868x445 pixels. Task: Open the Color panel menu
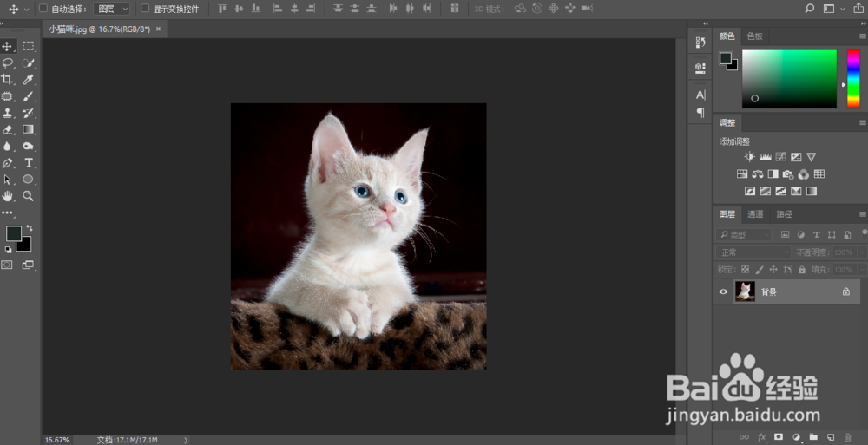pos(863,36)
